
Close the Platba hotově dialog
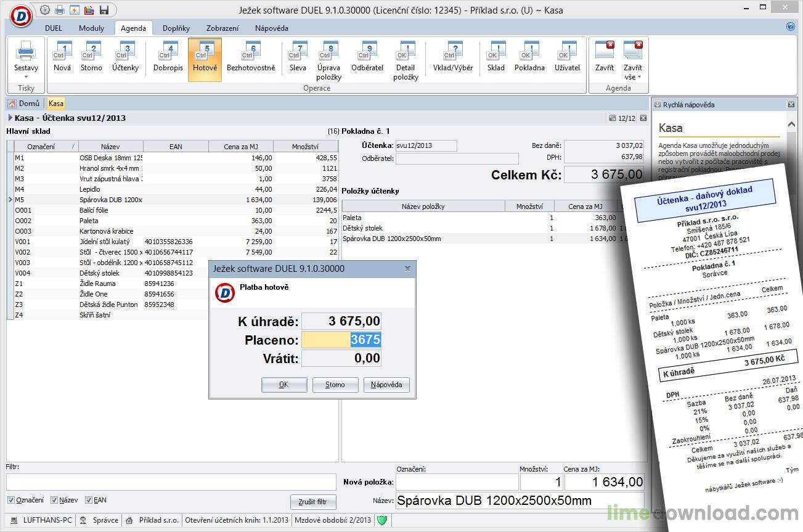[x=407, y=269]
